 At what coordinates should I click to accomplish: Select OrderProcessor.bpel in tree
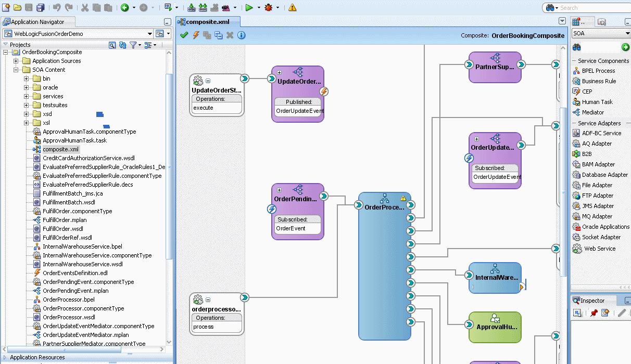(x=68, y=300)
